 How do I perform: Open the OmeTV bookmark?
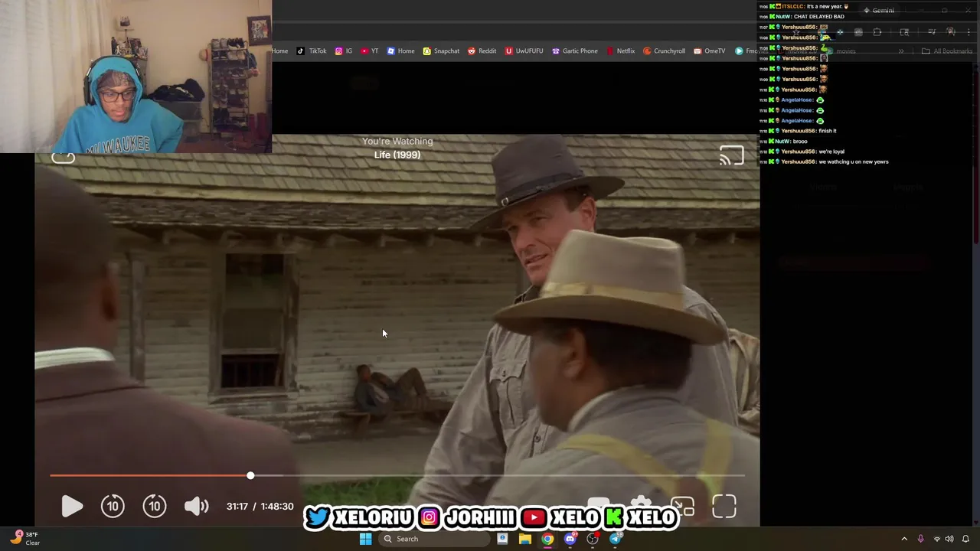click(709, 51)
